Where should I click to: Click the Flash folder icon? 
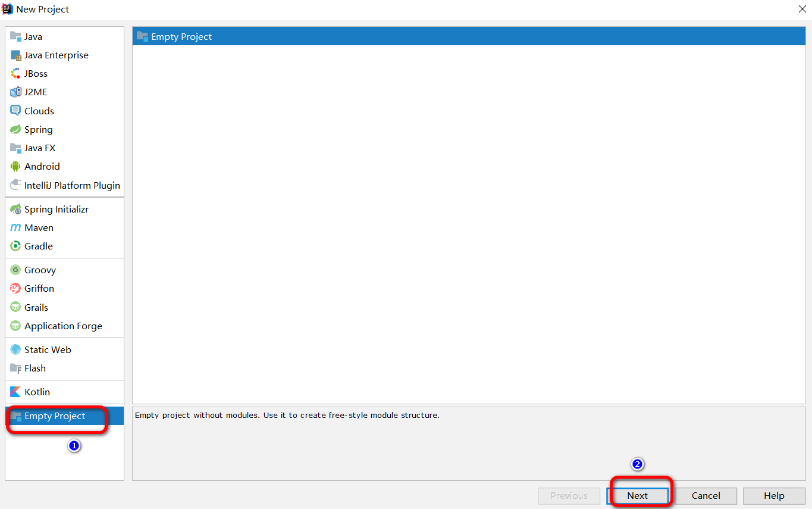[15, 368]
